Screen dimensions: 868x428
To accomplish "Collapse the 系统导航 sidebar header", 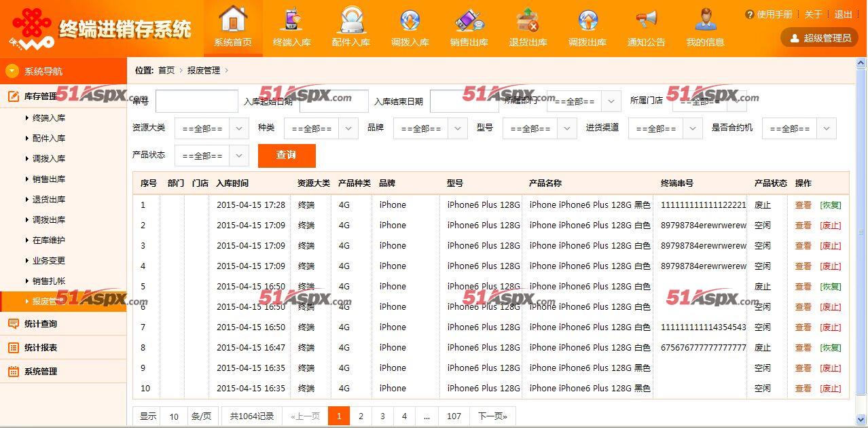I will pos(63,71).
